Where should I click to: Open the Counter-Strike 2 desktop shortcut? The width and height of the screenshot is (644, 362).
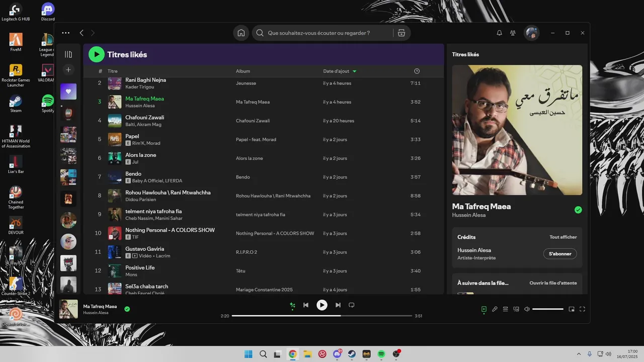tap(16, 287)
